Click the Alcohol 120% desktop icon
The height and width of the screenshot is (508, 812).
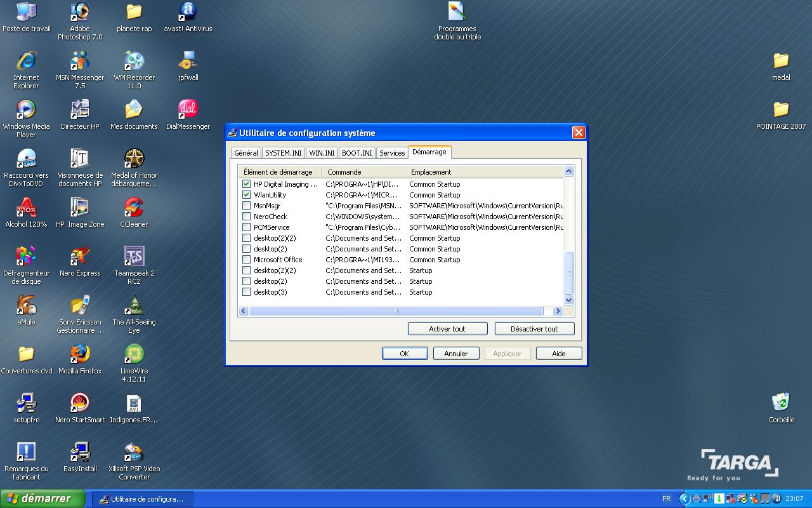[x=26, y=213]
